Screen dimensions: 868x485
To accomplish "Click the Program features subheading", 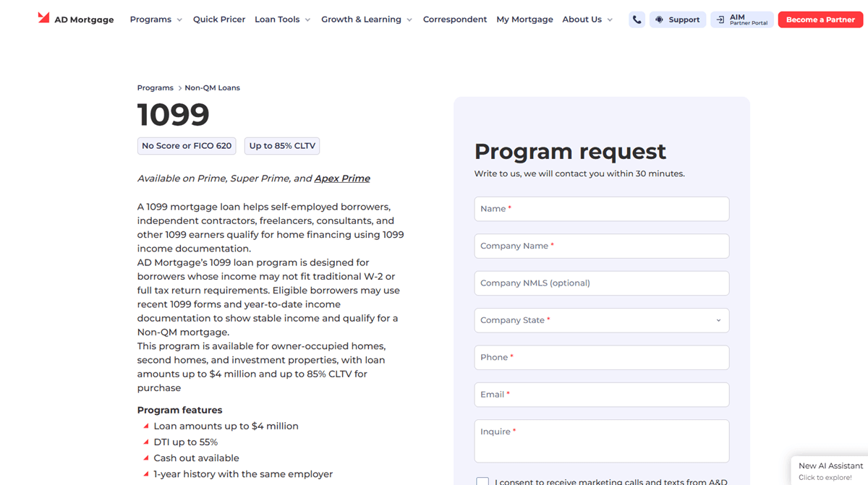I will click(180, 410).
